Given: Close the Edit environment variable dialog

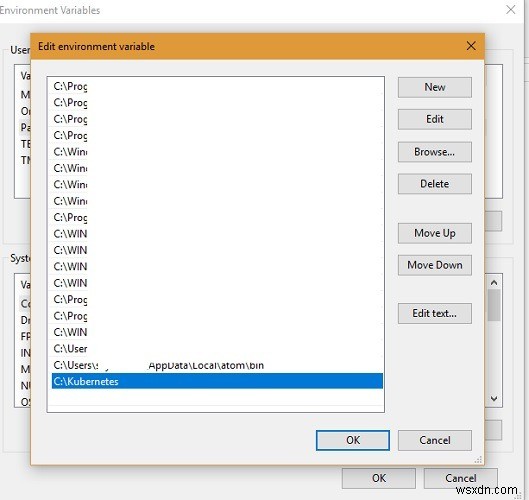Looking at the screenshot, I should click(x=471, y=46).
